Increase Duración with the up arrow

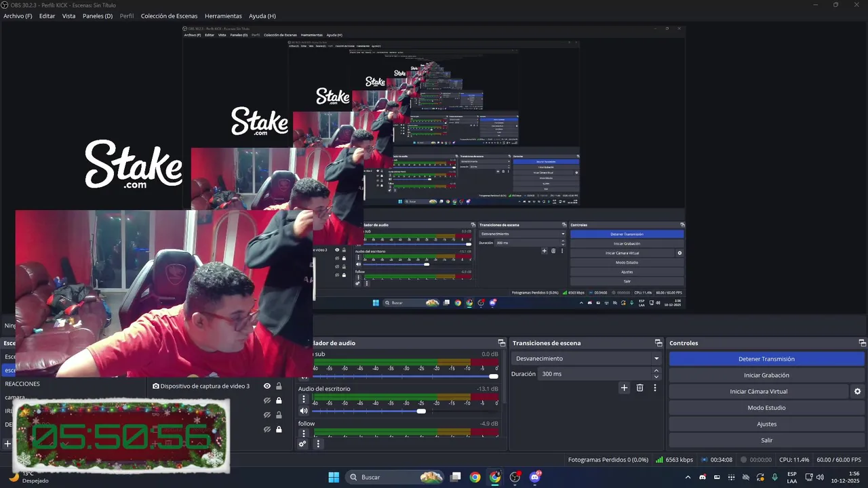pos(656,371)
